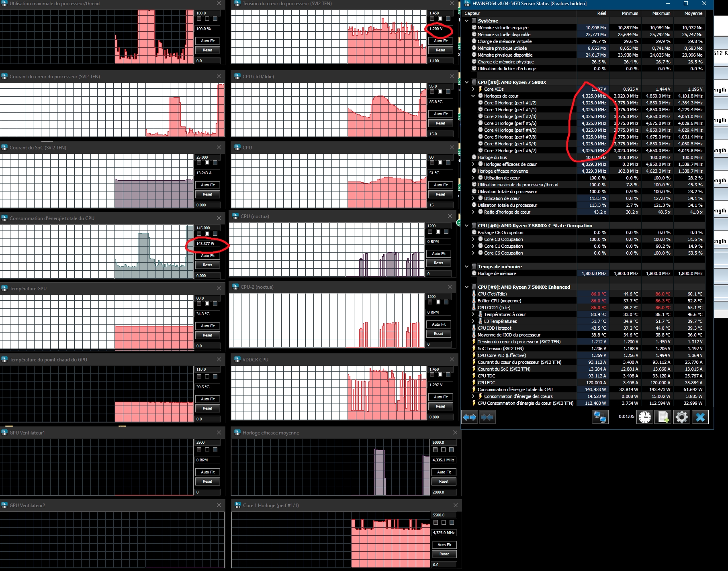Image resolution: width=728 pixels, height=571 pixels.
Task: Click Auto Fit in Utilisation maximale du processeur/thread graph
Action: click(208, 41)
